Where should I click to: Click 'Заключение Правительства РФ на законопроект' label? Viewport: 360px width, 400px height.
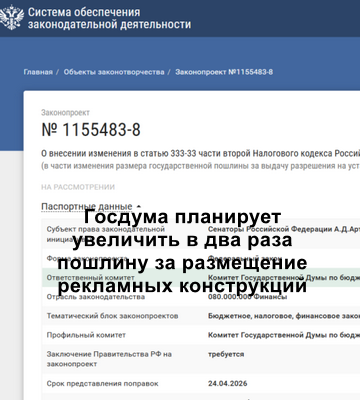(109, 359)
